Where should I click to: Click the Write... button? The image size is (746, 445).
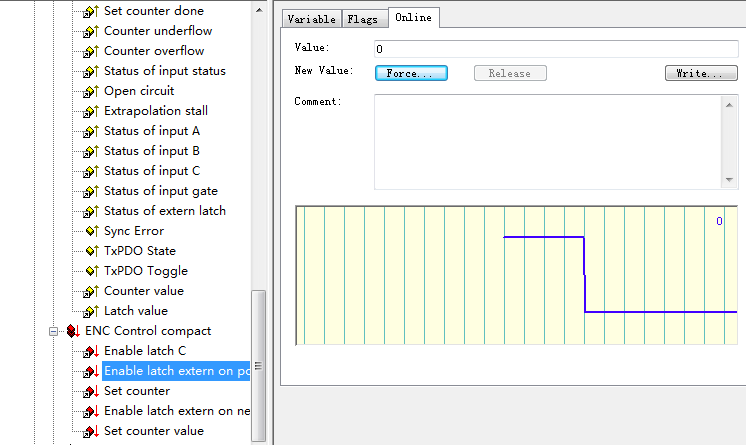(701, 73)
